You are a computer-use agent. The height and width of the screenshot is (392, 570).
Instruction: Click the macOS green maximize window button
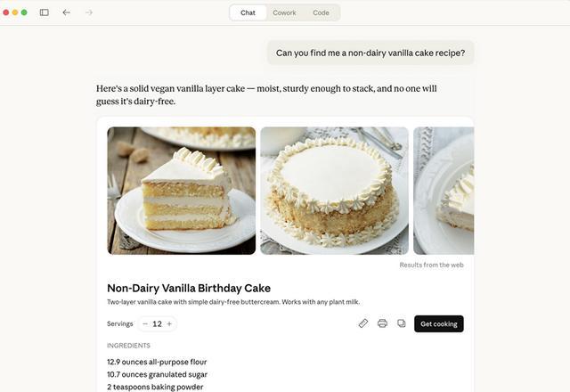tap(24, 12)
